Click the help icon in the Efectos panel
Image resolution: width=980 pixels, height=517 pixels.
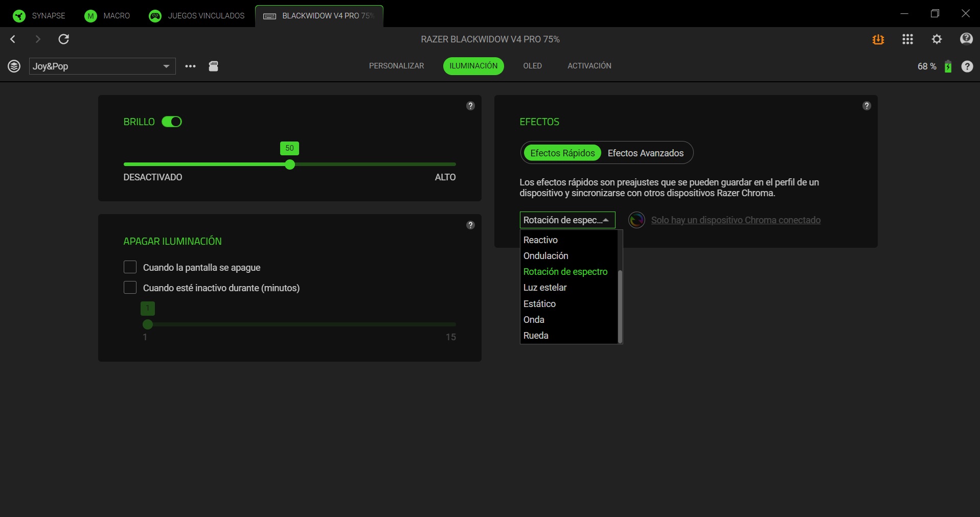pos(867,106)
